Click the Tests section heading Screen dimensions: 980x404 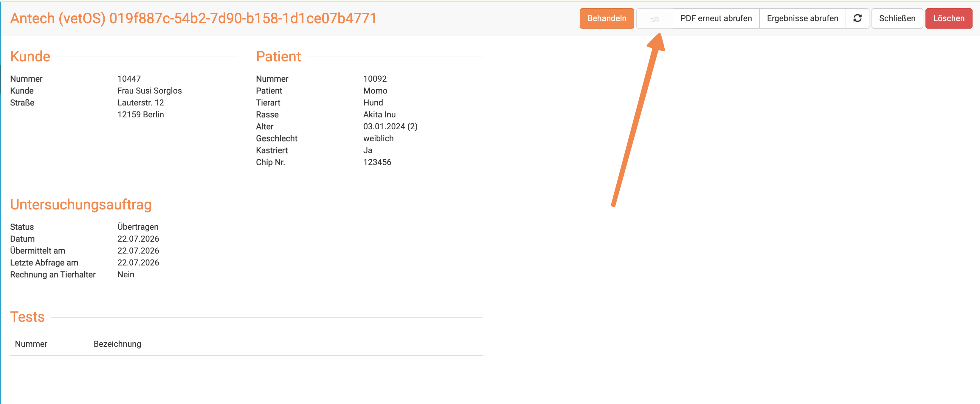click(x=27, y=317)
